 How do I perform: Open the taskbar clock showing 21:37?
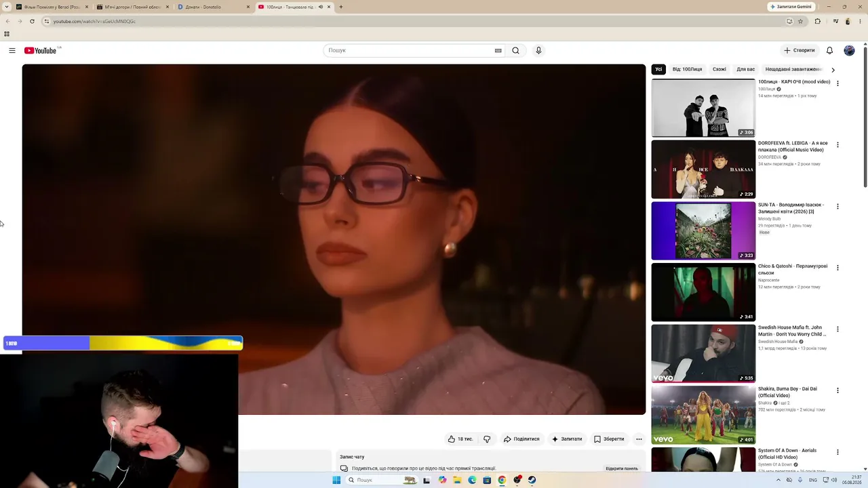[852, 480]
